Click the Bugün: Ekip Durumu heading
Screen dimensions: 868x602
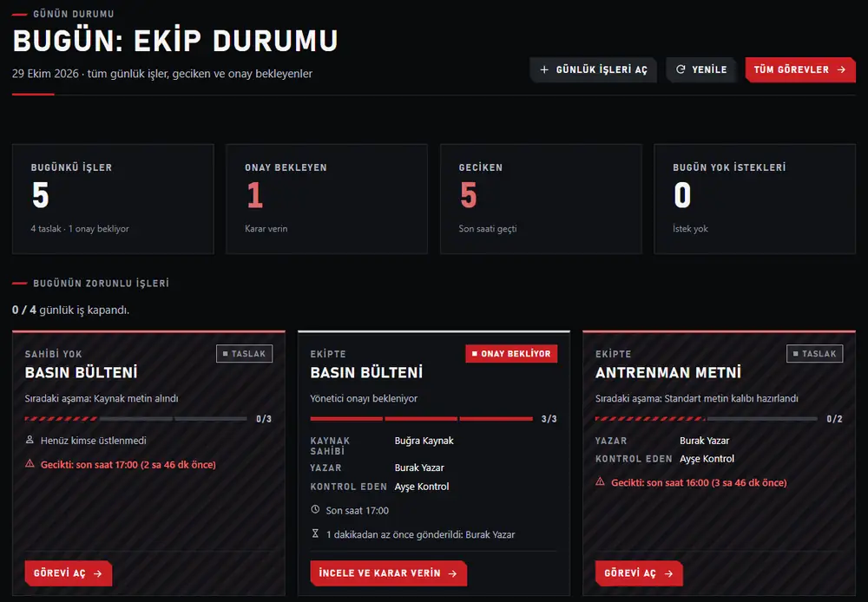point(175,41)
